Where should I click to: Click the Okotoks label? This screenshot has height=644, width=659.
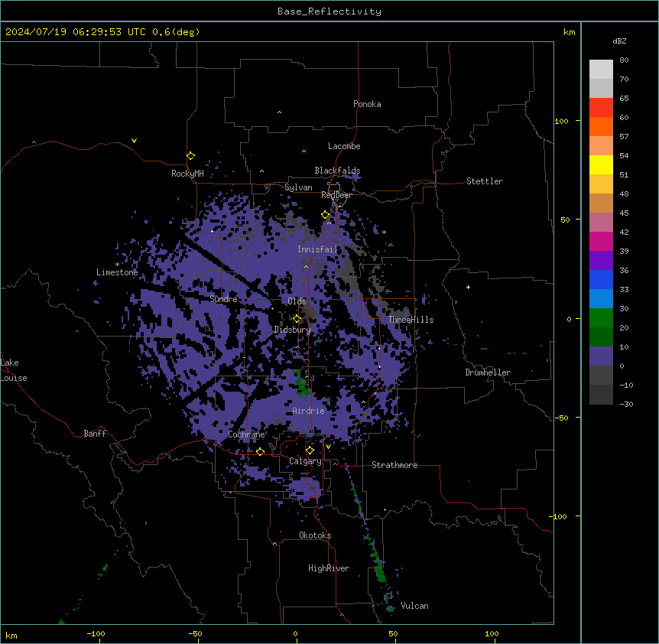[315, 535]
